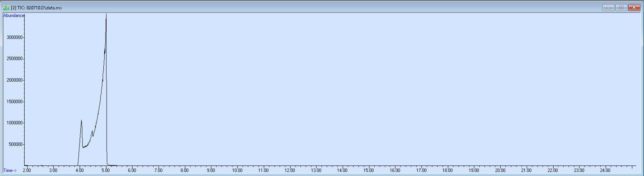
Task: Click the 19.00 time tick label
Action: click(x=474, y=170)
